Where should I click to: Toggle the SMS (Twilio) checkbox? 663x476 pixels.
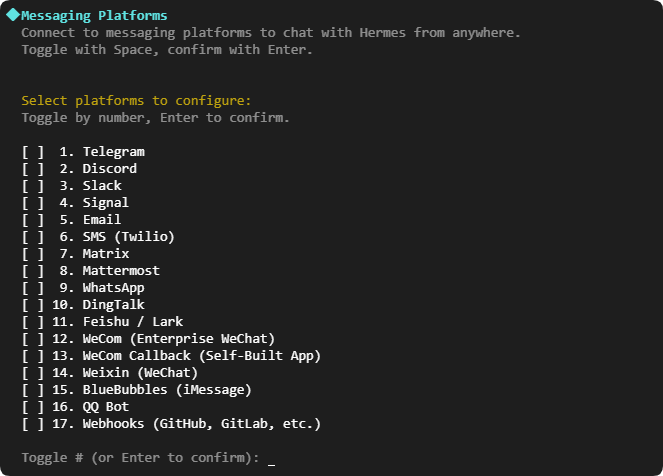pyautogui.click(x=33, y=237)
